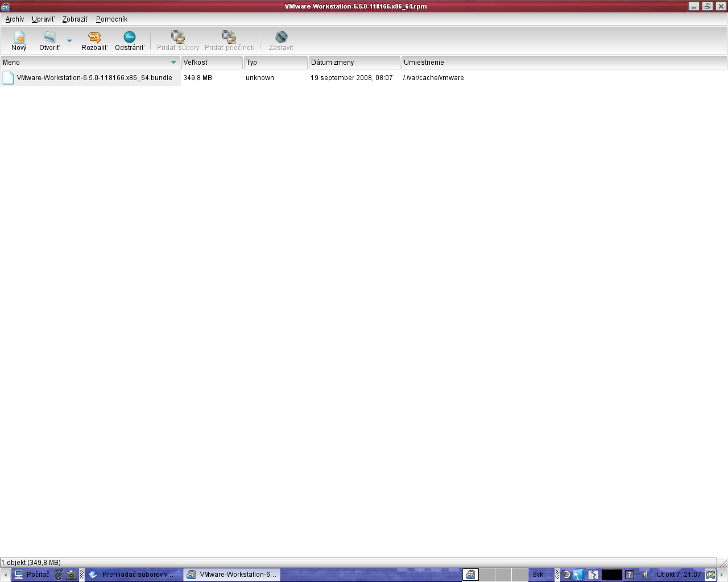Select the second workspace in switcher

tap(487, 575)
